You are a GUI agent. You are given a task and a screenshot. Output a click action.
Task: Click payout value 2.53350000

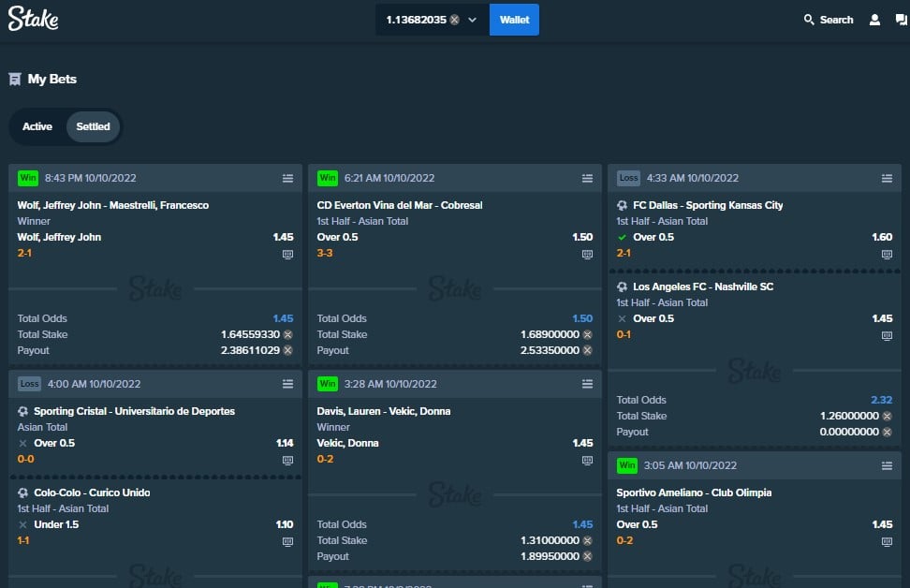pyautogui.click(x=550, y=350)
